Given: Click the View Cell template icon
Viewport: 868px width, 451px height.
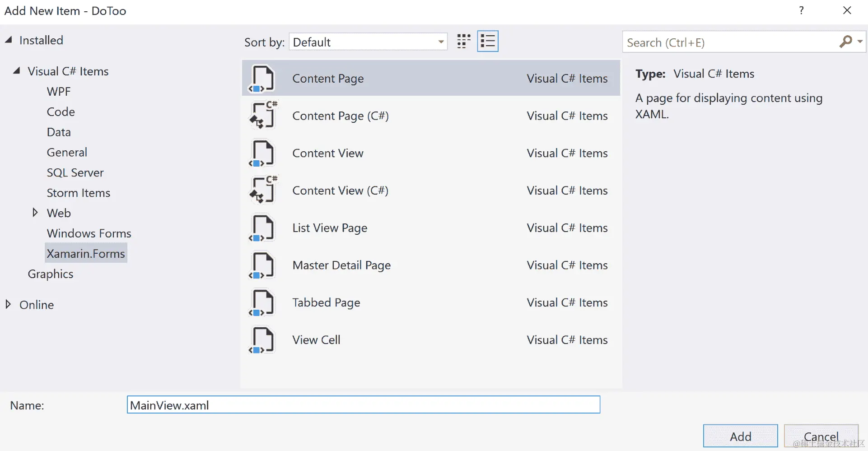Looking at the screenshot, I should pos(261,340).
